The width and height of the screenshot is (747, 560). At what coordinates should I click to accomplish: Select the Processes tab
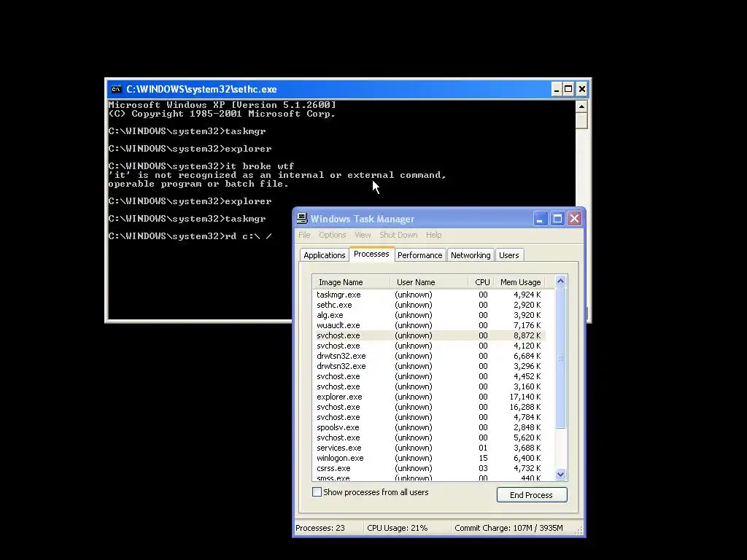point(371,254)
